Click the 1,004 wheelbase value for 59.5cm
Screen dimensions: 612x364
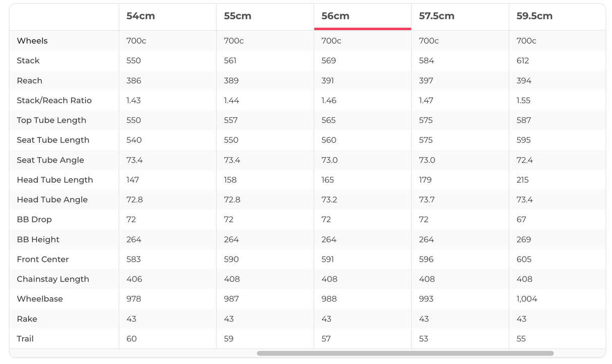[527, 299]
